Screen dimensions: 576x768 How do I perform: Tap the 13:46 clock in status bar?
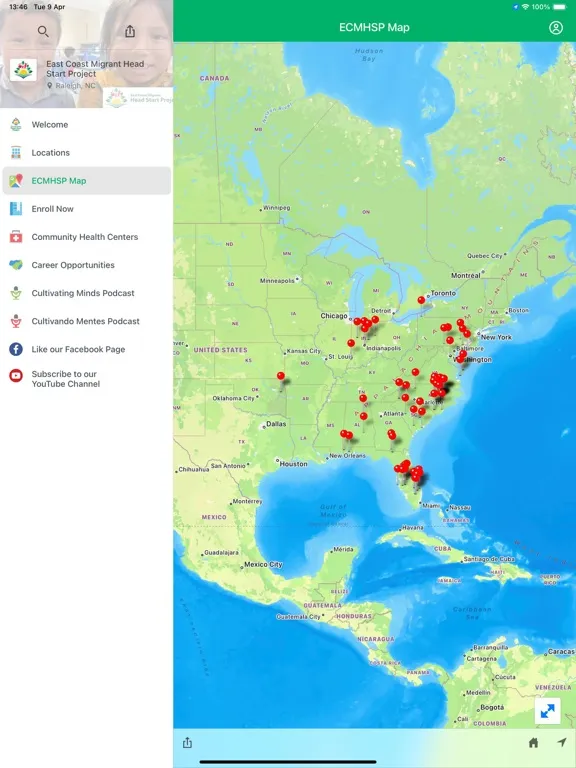(x=18, y=7)
